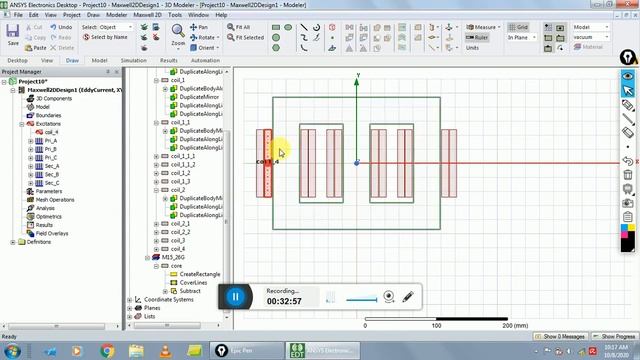Select the Sec_B winding item
The image size is (640, 360).
click(x=51, y=174)
